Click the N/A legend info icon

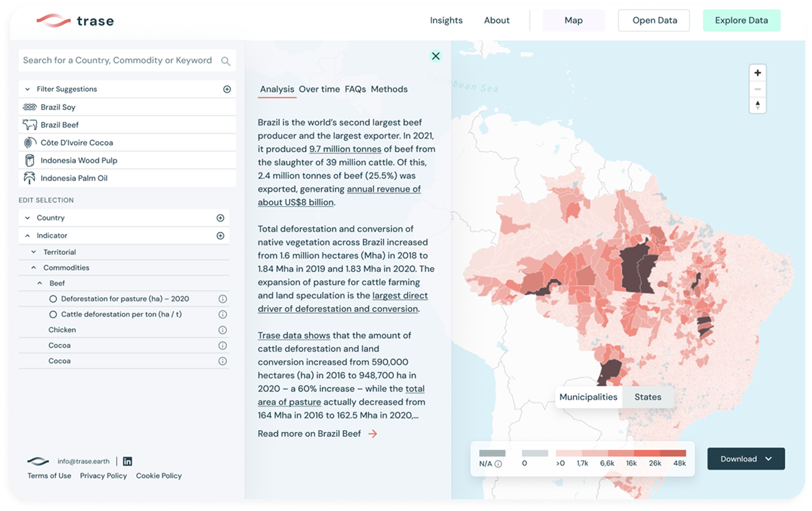[x=498, y=464]
